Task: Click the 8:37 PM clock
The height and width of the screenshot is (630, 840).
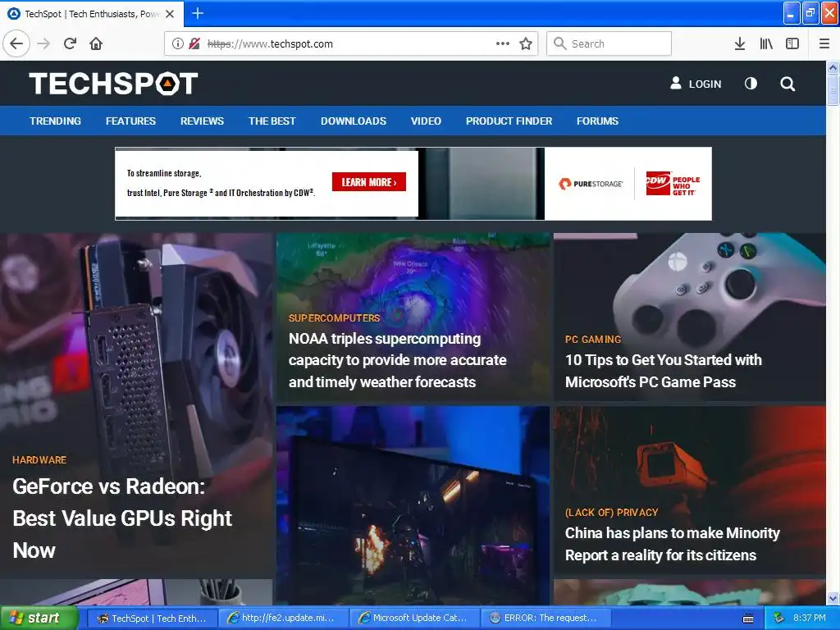Action: (809, 619)
